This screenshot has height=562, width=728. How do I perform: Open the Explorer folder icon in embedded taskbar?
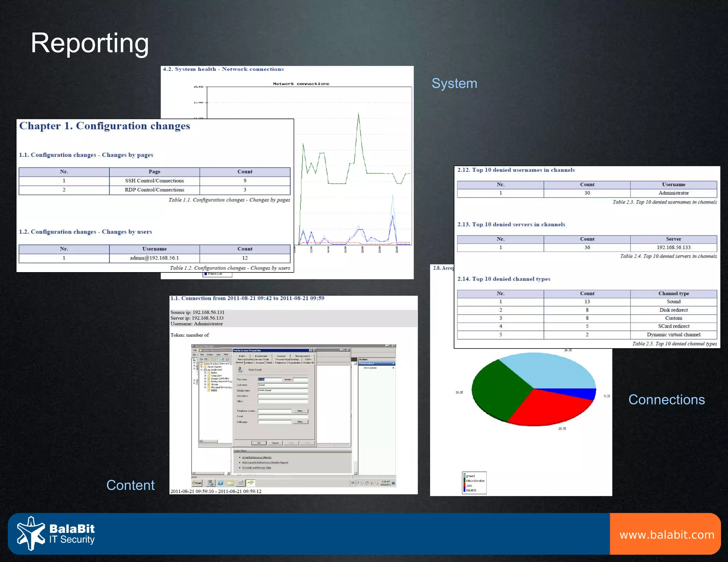point(231,483)
